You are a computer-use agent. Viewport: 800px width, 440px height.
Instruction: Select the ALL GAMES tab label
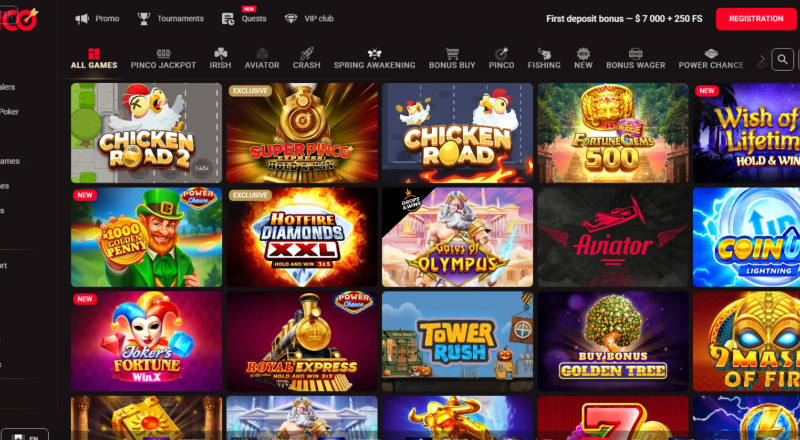click(x=94, y=65)
